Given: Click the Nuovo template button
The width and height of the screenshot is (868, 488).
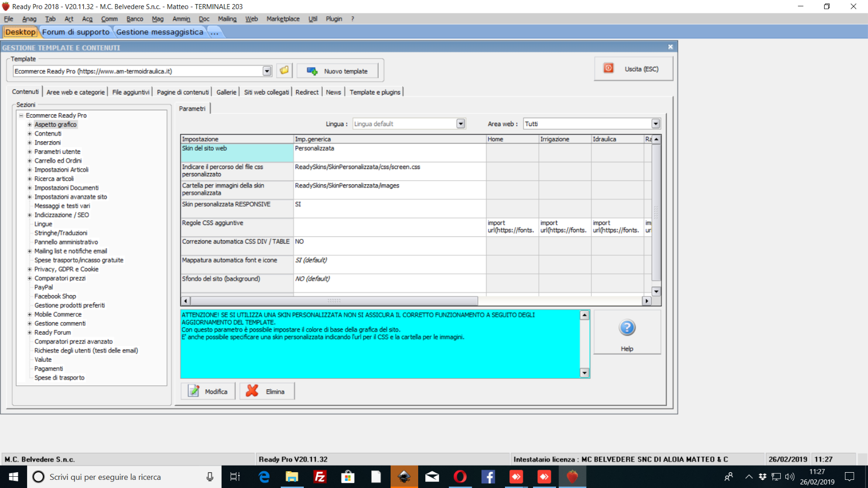Looking at the screenshot, I should (x=337, y=71).
